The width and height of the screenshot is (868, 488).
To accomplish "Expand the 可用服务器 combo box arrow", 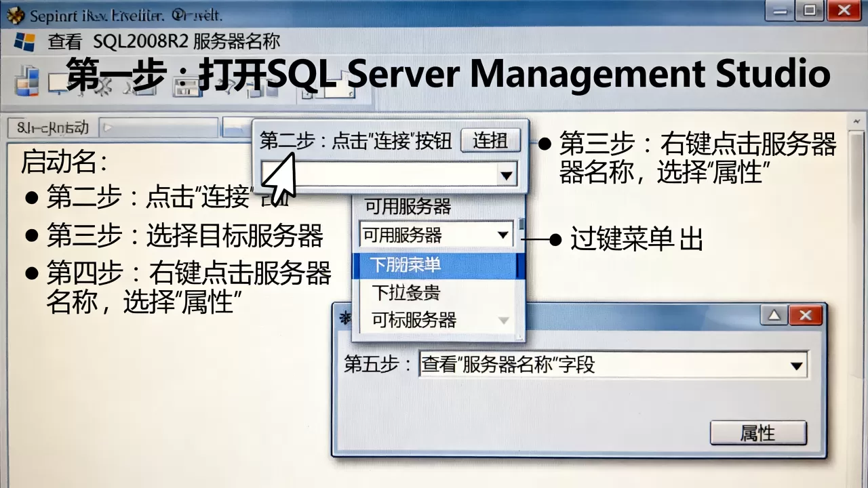I will pyautogui.click(x=503, y=235).
